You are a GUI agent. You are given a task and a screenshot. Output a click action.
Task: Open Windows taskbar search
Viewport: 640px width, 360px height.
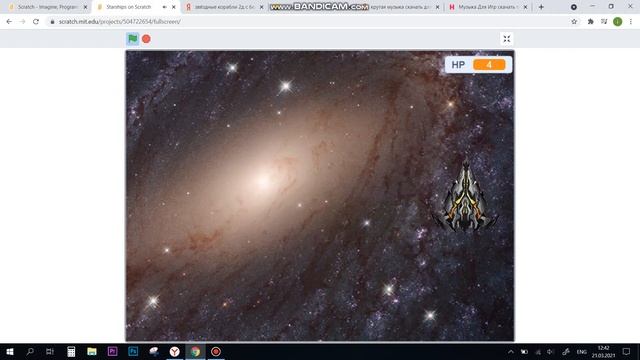pos(30,351)
